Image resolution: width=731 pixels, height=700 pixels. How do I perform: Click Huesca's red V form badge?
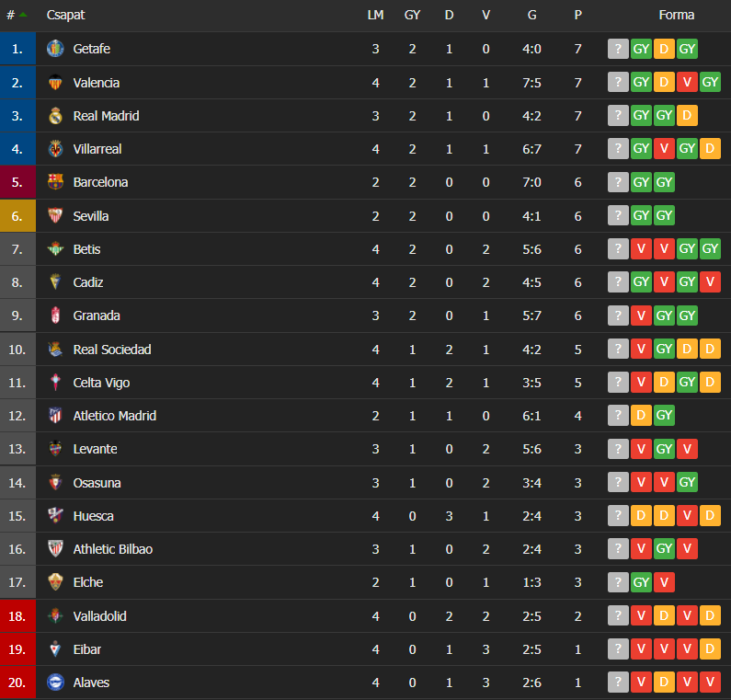pos(687,515)
